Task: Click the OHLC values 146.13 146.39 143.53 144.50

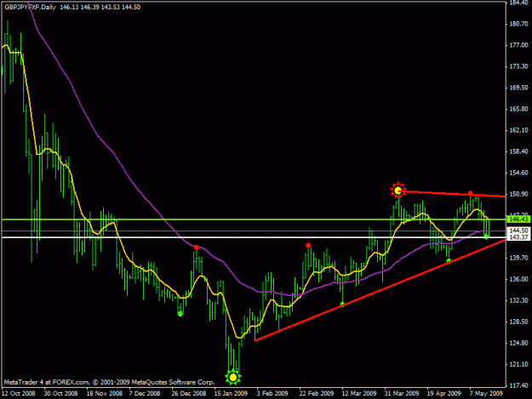Action: pos(100,7)
